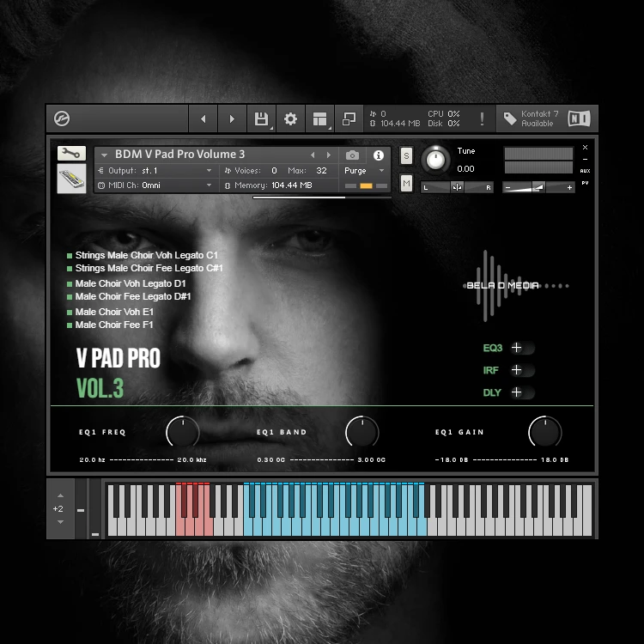The image size is (644, 644).
Task: Select previous preset arrow beside instrument name
Action: click(313, 155)
